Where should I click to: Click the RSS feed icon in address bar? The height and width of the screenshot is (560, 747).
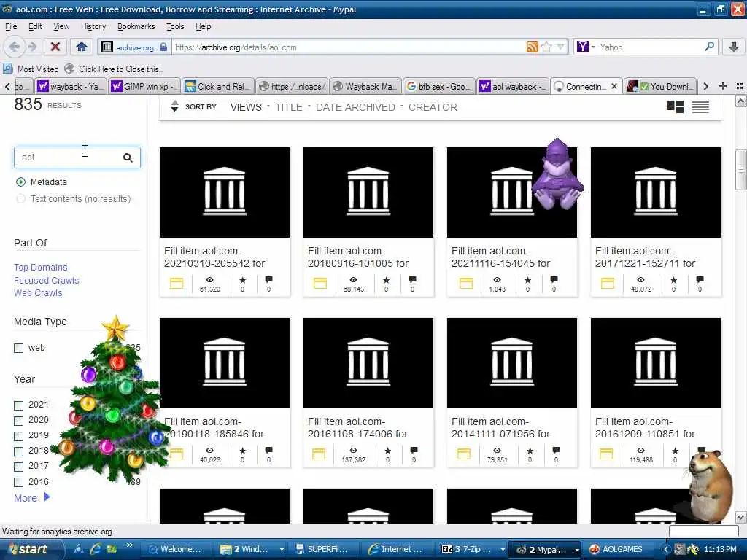click(532, 47)
